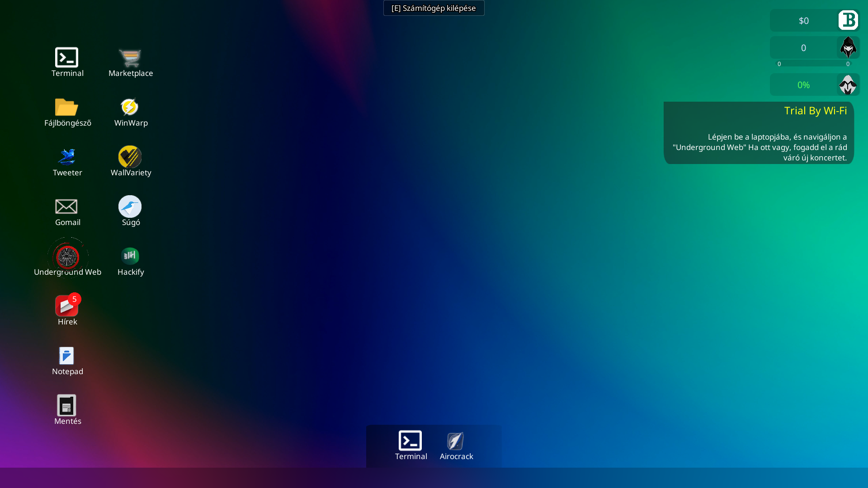This screenshot has width=868, height=488.
Task: Click the reputation progress bar
Action: (x=813, y=64)
